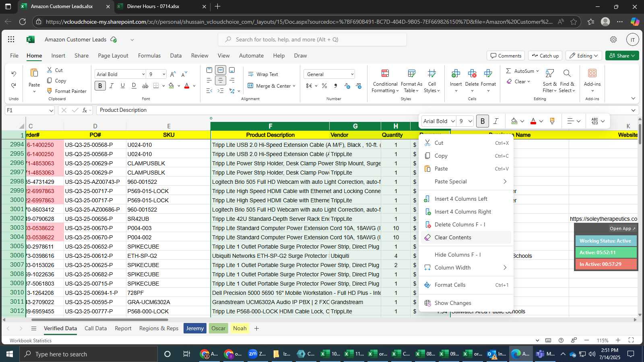Image resolution: width=644 pixels, height=362 pixels.
Task: Toggle middle vertical alignment
Action: tap(221, 70)
